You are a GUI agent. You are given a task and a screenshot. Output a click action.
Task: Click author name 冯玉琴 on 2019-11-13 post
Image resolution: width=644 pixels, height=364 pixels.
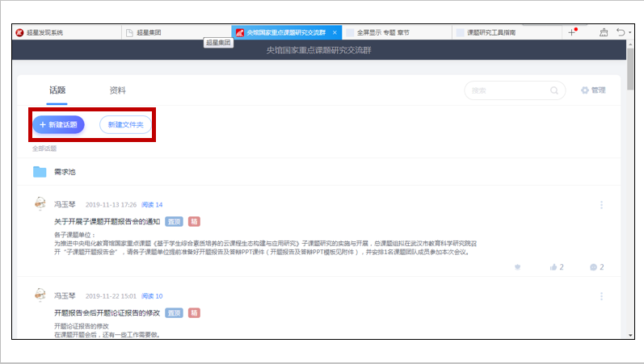(65, 204)
